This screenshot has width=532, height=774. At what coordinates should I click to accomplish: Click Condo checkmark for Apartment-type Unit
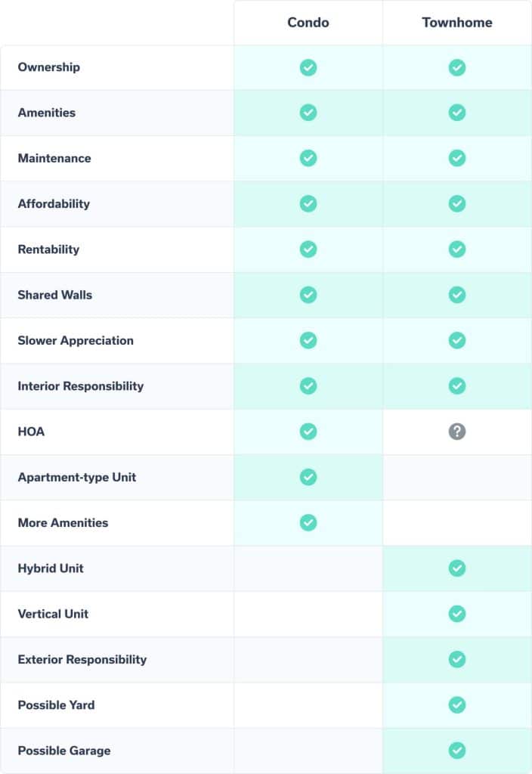pyautogui.click(x=308, y=477)
